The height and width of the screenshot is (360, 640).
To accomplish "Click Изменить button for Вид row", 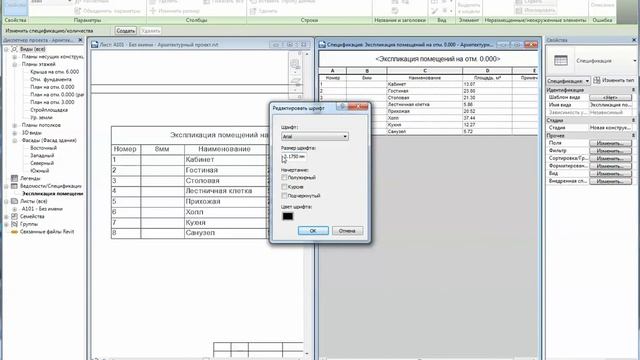I will click(x=610, y=173).
